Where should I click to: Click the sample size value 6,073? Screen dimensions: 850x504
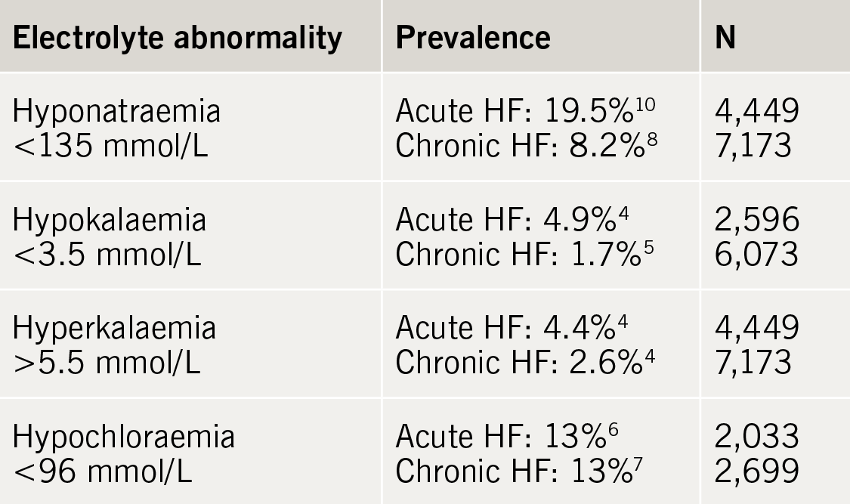(x=756, y=255)
